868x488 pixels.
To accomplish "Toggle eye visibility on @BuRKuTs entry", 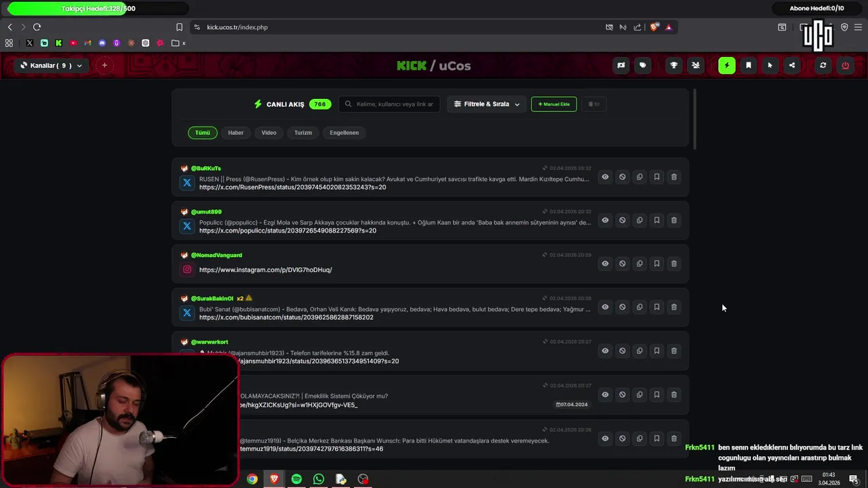I will (x=605, y=177).
